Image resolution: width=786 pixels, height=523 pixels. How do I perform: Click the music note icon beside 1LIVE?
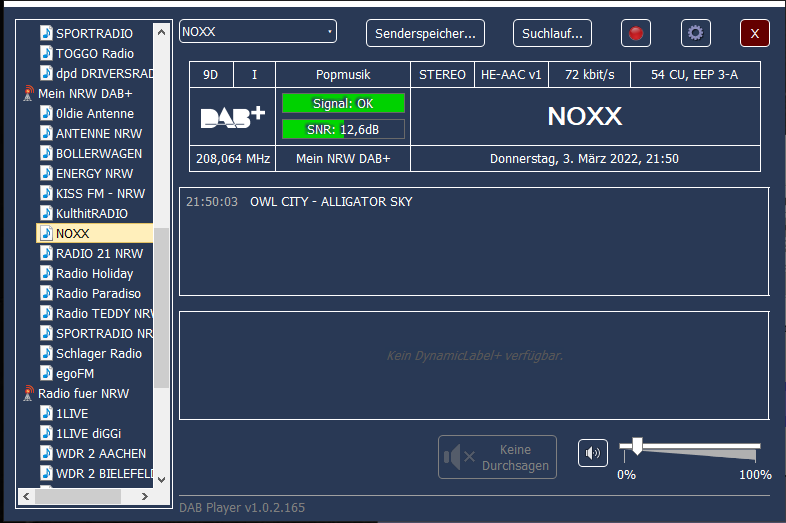(x=46, y=414)
